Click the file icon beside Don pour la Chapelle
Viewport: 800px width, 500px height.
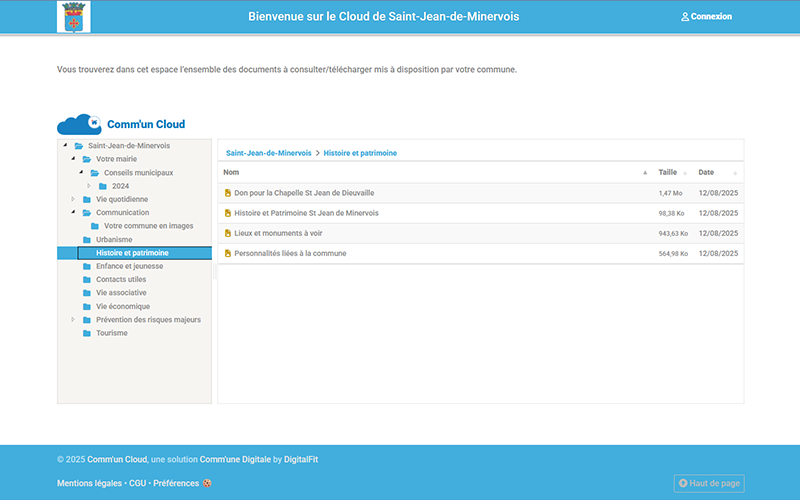point(228,193)
